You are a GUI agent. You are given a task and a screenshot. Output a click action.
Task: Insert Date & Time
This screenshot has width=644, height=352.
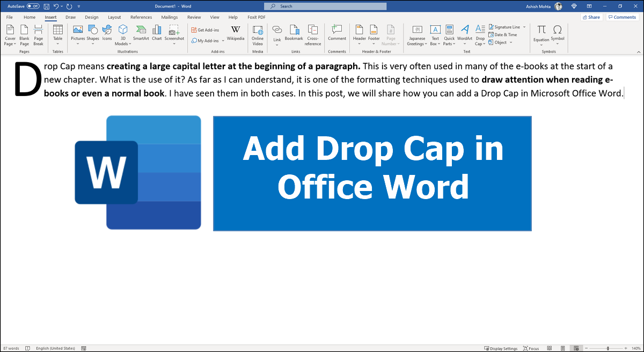click(x=503, y=34)
